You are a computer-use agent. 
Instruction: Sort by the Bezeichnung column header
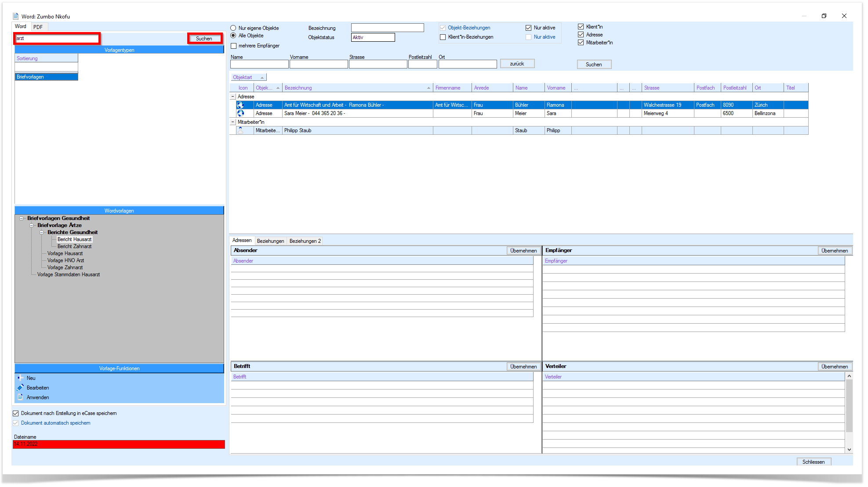click(357, 88)
